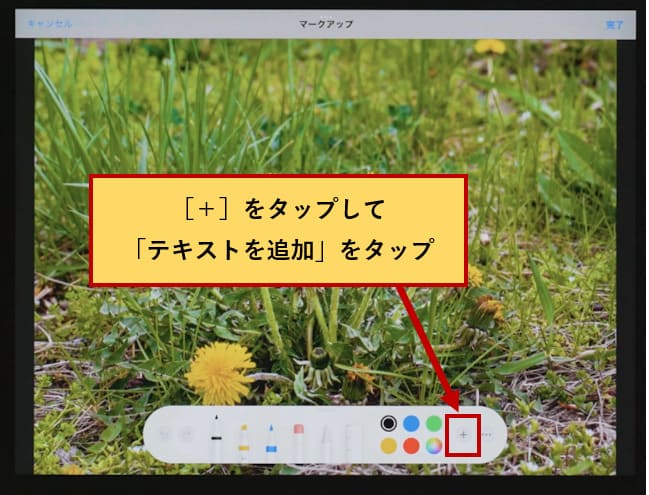
Task: Choose the black color swatch
Action: [388, 423]
